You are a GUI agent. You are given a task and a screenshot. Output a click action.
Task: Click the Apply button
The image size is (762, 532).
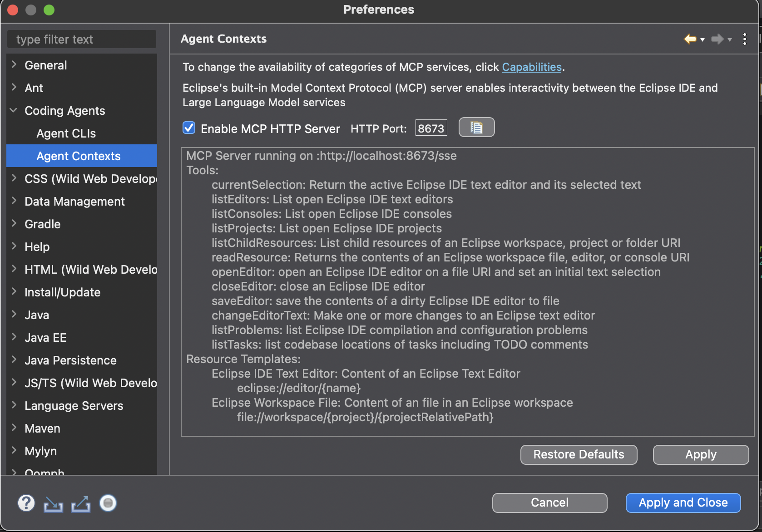[x=701, y=454]
